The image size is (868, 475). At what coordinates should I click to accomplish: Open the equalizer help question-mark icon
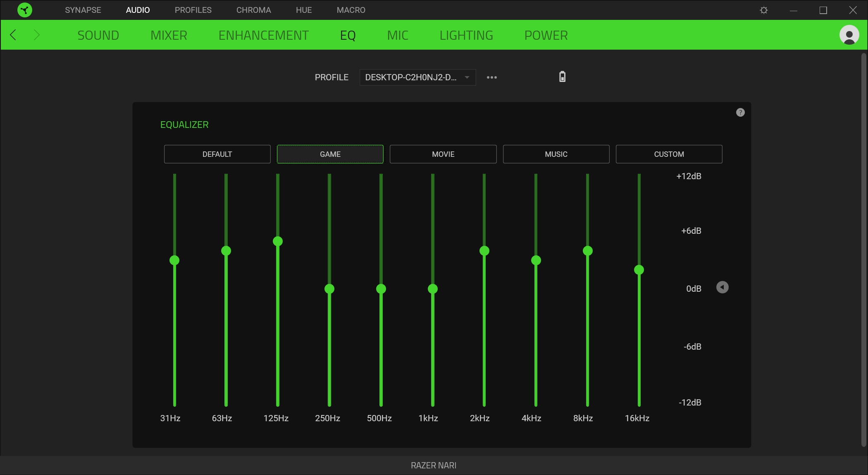click(740, 113)
